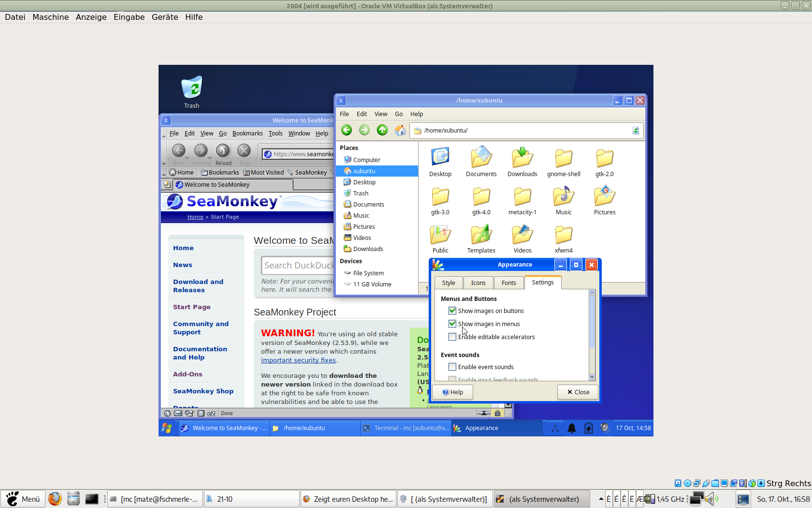Screen dimensions: 812x508
Task: Open Most Visited bookmarks folder
Action: 263,173
